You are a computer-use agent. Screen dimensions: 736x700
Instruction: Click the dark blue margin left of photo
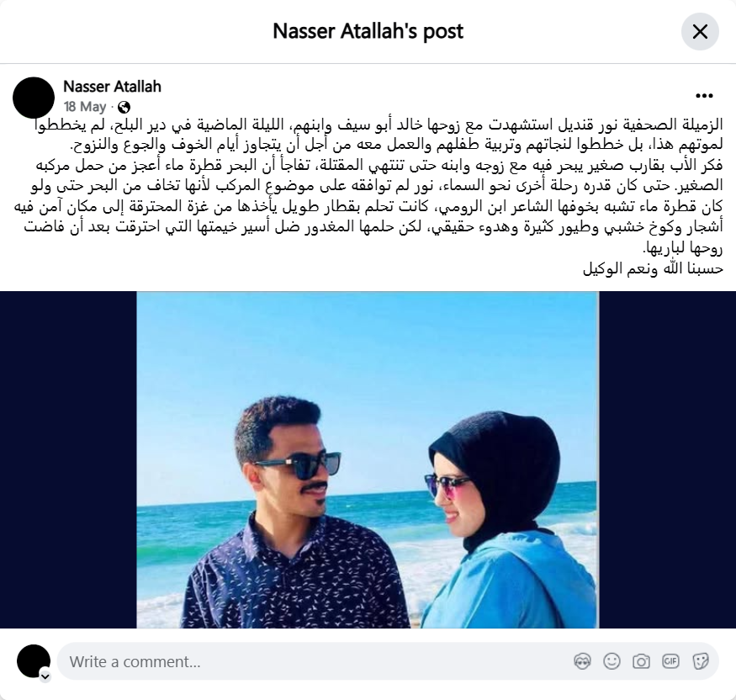68,459
